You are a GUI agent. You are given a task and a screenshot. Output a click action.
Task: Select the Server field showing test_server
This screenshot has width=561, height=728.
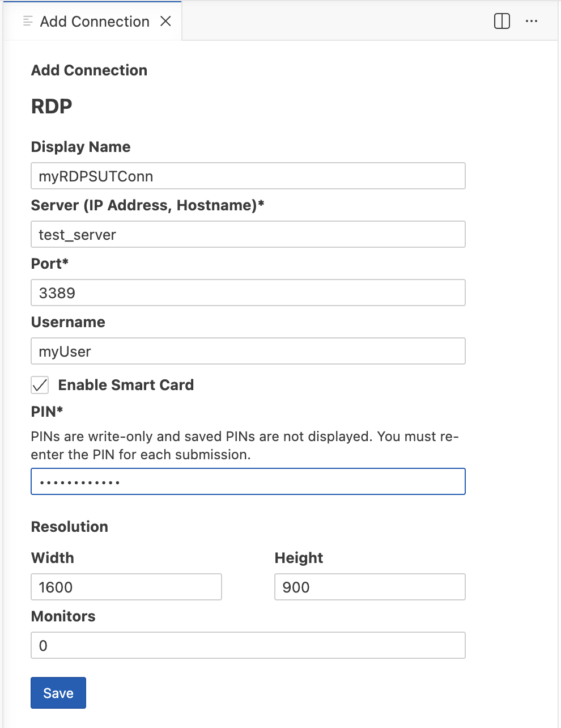[x=248, y=234]
